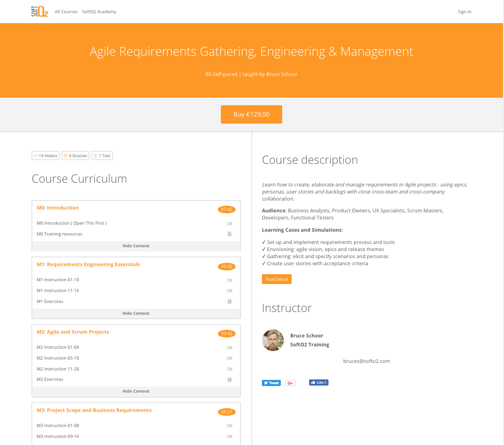Viewport: 504px width, 445px height.
Task: Open M1 Exercises quiz
Action: point(50,302)
